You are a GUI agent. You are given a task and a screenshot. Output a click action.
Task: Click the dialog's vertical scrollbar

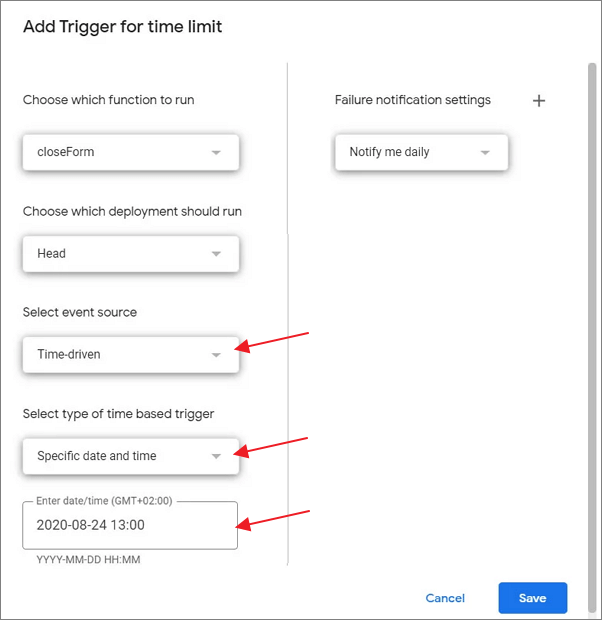(592, 338)
